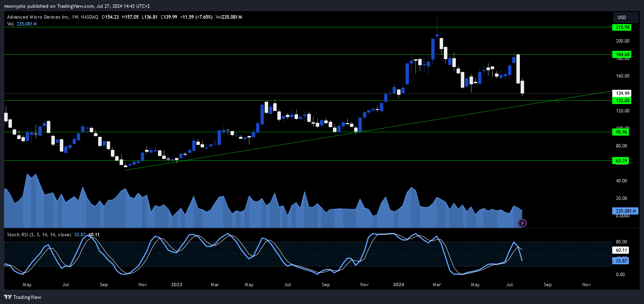Click the 0.00 label on Stoch RSI scale

[x=620, y=275]
